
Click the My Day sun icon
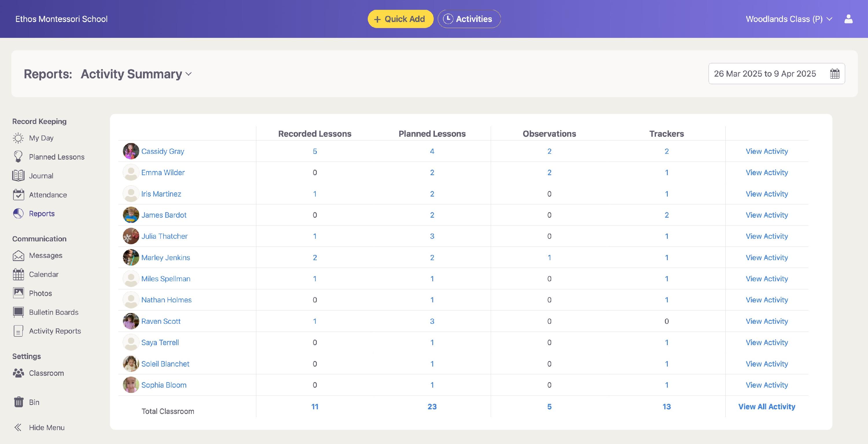click(18, 138)
